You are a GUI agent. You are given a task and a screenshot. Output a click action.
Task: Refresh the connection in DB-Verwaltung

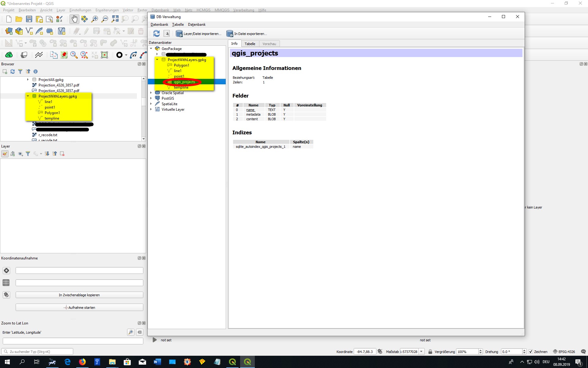pyautogui.click(x=156, y=33)
